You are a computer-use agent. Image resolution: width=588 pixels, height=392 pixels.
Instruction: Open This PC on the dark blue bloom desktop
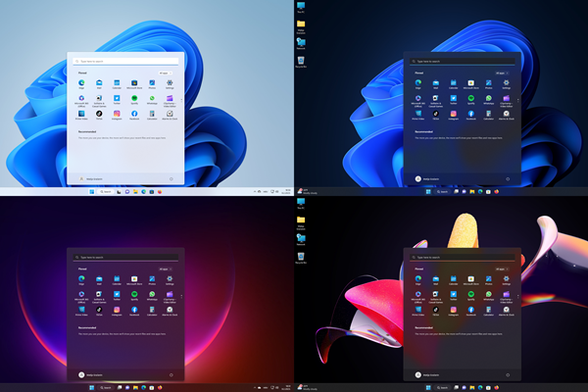tap(301, 7)
